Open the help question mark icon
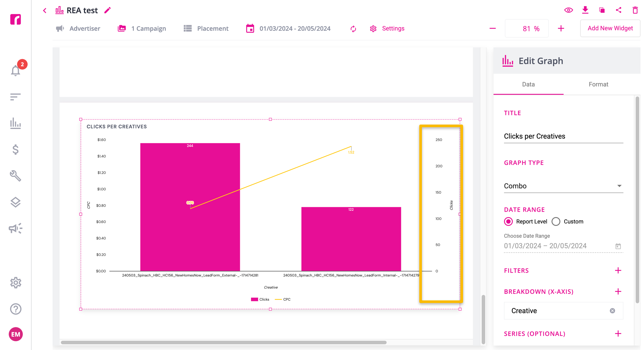 (x=16, y=309)
